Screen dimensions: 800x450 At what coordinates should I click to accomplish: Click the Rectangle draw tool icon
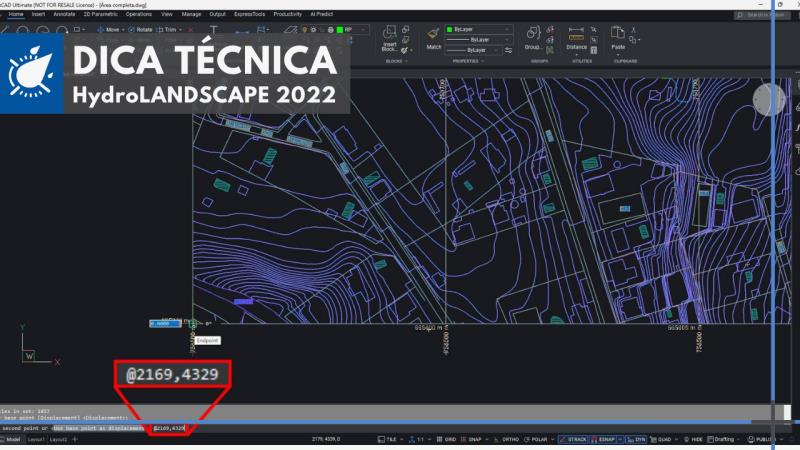coord(77,30)
